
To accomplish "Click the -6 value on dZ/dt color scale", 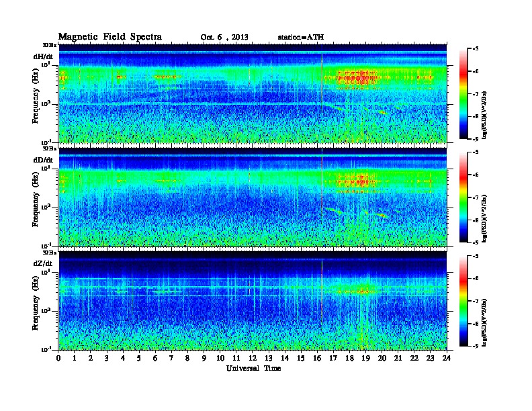I will [476, 279].
